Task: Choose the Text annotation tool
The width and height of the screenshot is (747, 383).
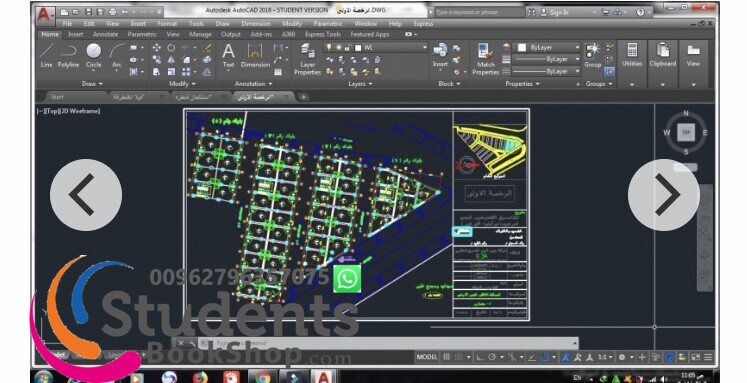Action: click(228, 55)
